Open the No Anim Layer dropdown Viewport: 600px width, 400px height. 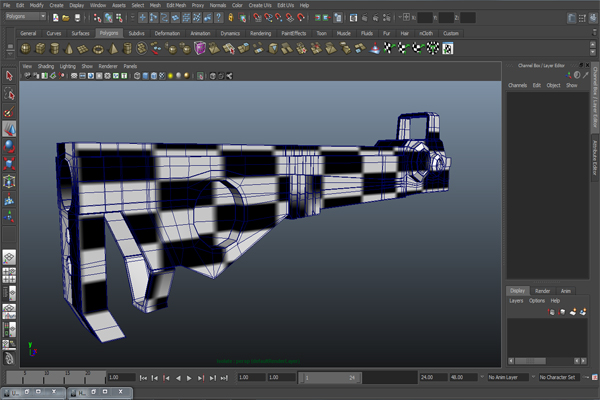508,377
